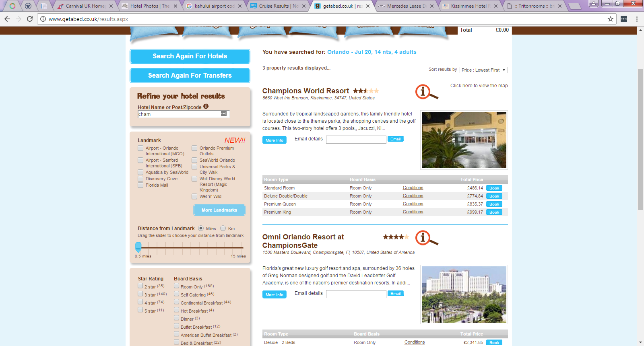Screen dimensions: 644x346
Task: Tick the Airport - Sanford International checkbox
Action: click(140, 161)
